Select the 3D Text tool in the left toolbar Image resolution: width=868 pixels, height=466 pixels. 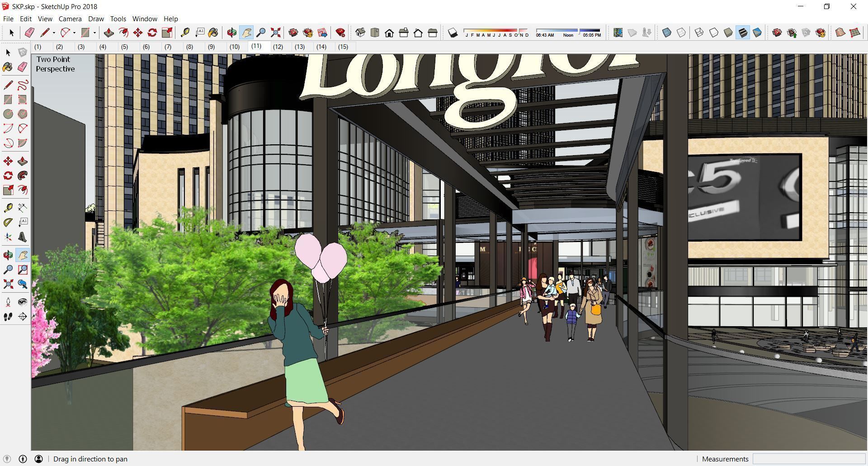tap(23, 237)
